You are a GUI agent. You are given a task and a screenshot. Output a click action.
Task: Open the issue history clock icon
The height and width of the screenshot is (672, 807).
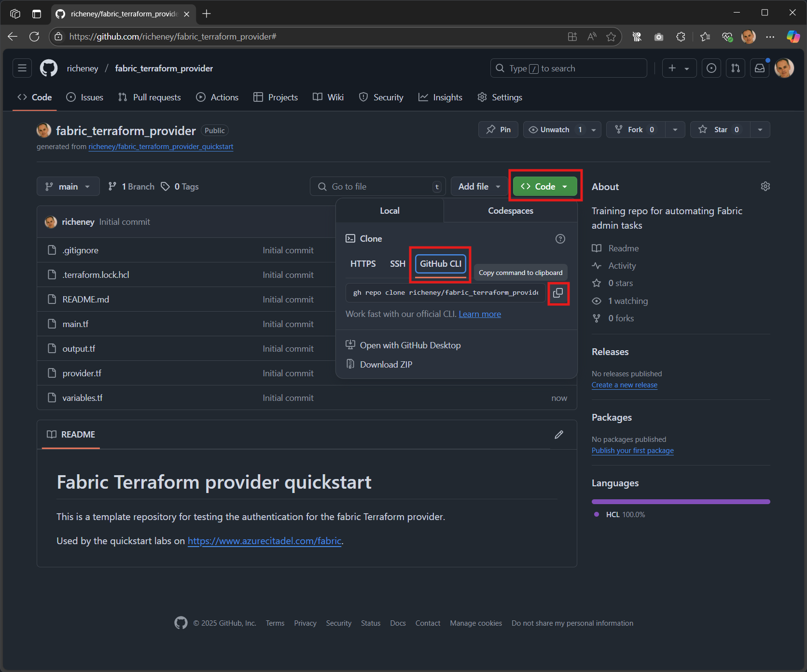pos(711,68)
